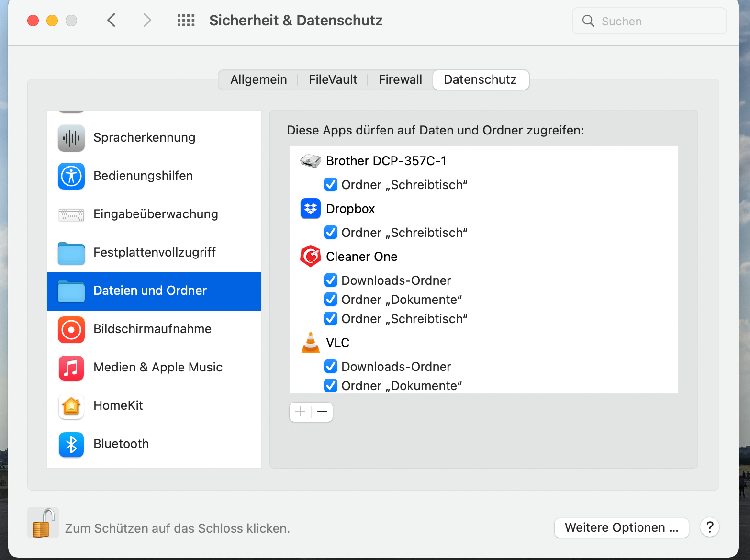Click the plus button to add app
The width and height of the screenshot is (750, 560).
[x=300, y=412]
